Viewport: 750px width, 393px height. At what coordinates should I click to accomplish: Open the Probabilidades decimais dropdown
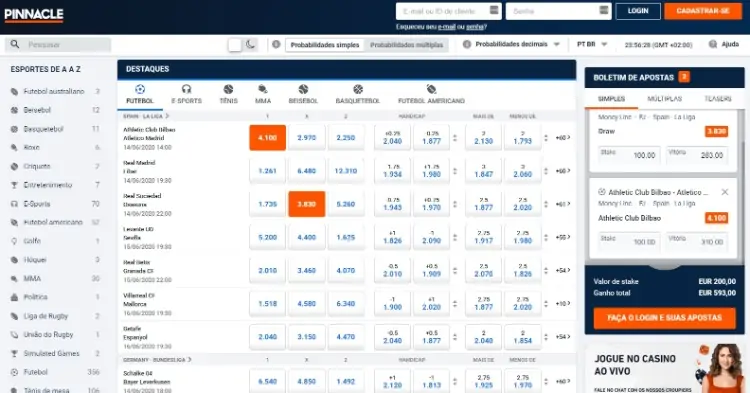511,44
